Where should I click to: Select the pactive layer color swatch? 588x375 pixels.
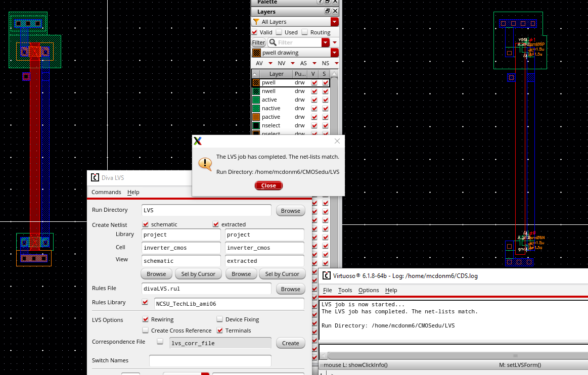(256, 117)
